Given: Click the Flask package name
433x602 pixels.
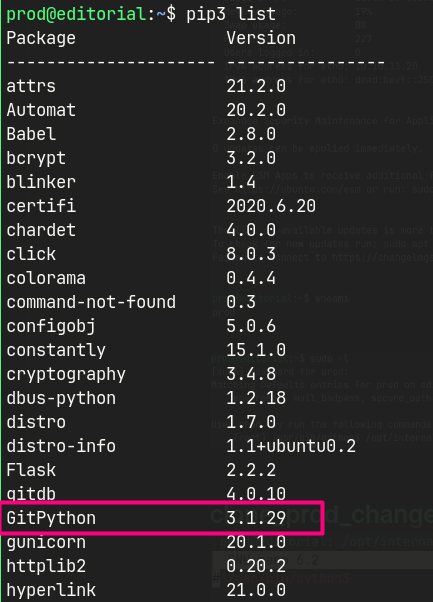Looking at the screenshot, I should pos(31,470).
